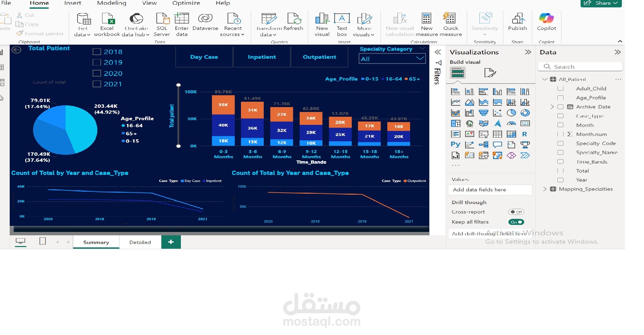This screenshot has height=335, width=644.
Task: Collapse the Data pane with chevrons
Action: 617,52
